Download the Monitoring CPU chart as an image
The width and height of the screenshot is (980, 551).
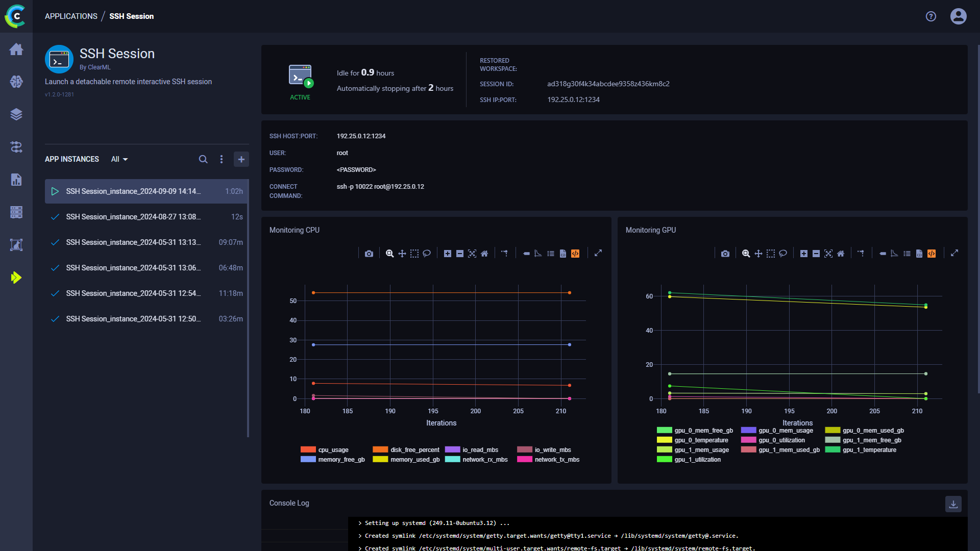(x=369, y=253)
